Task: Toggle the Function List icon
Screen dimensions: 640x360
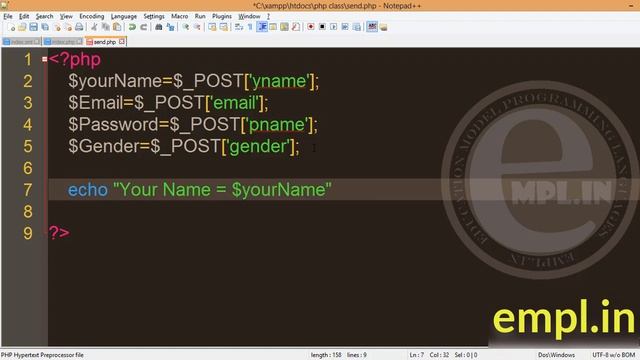Action: coord(296,27)
